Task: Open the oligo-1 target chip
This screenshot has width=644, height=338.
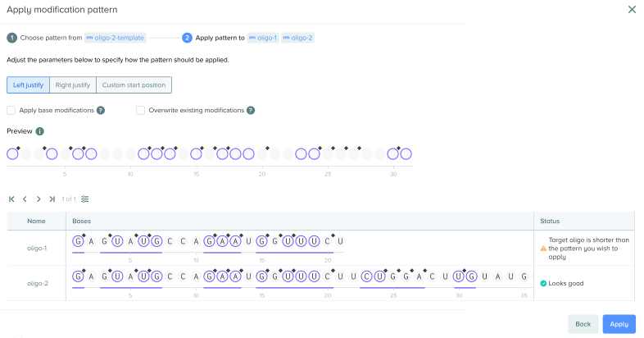Action: coord(263,38)
